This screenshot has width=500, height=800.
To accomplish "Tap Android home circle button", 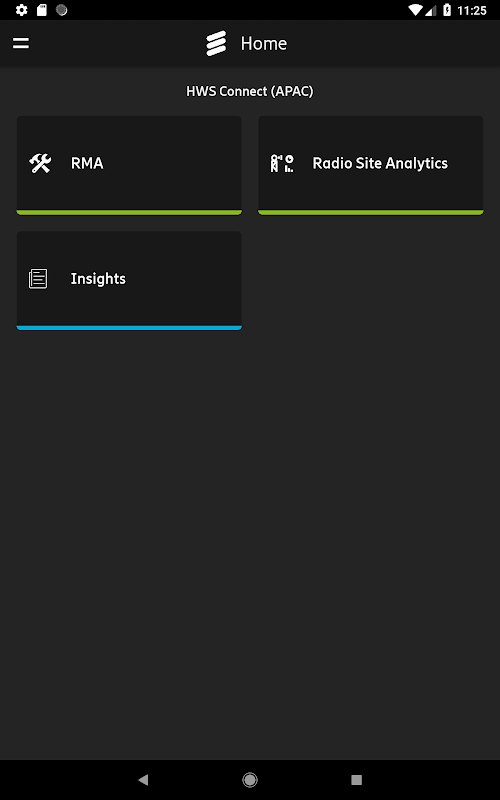I will coord(250,779).
